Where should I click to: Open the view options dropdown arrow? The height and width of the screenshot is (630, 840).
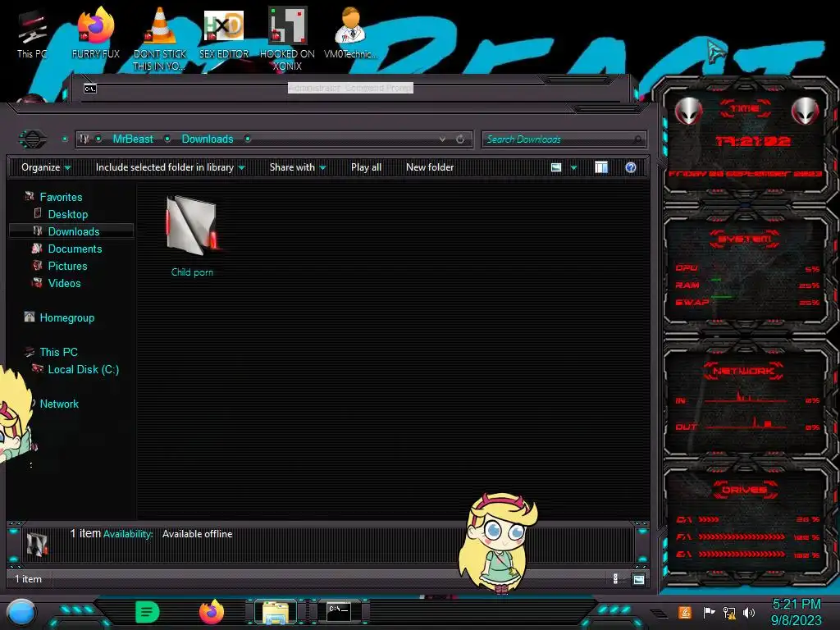tap(573, 167)
